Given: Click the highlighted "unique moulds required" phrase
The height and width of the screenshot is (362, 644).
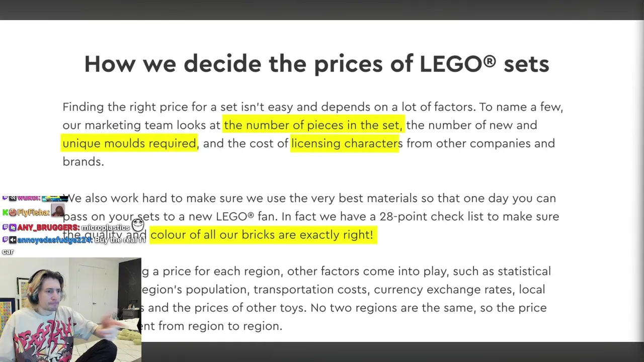Looking at the screenshot, I should (129, 143).
